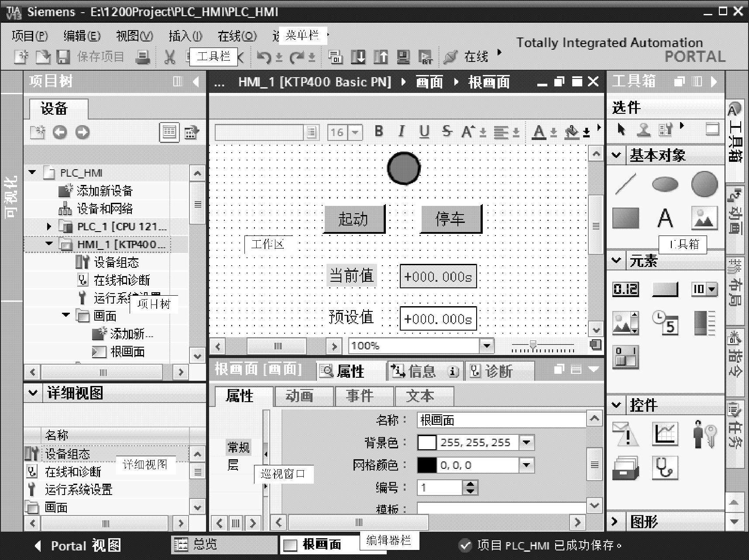749x560 pixels.
Task: Toggle italic text formatting
Action: (x=401, y=131)
